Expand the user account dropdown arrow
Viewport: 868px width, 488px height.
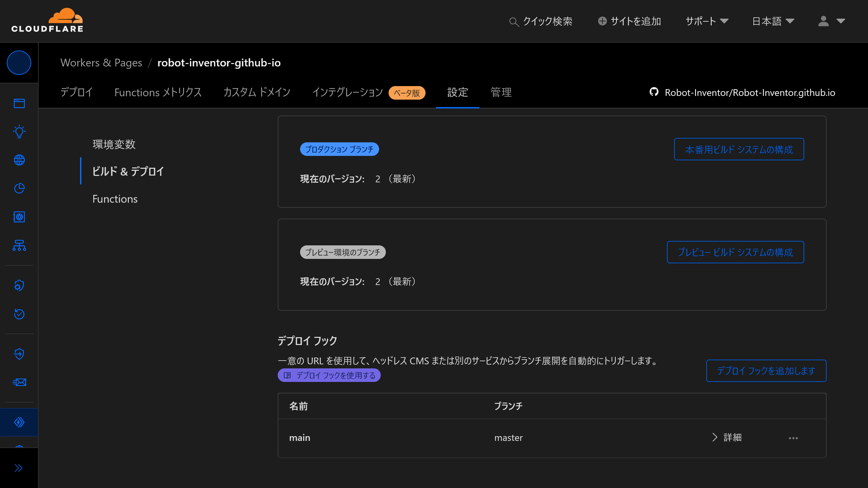(x=841, y=21)
